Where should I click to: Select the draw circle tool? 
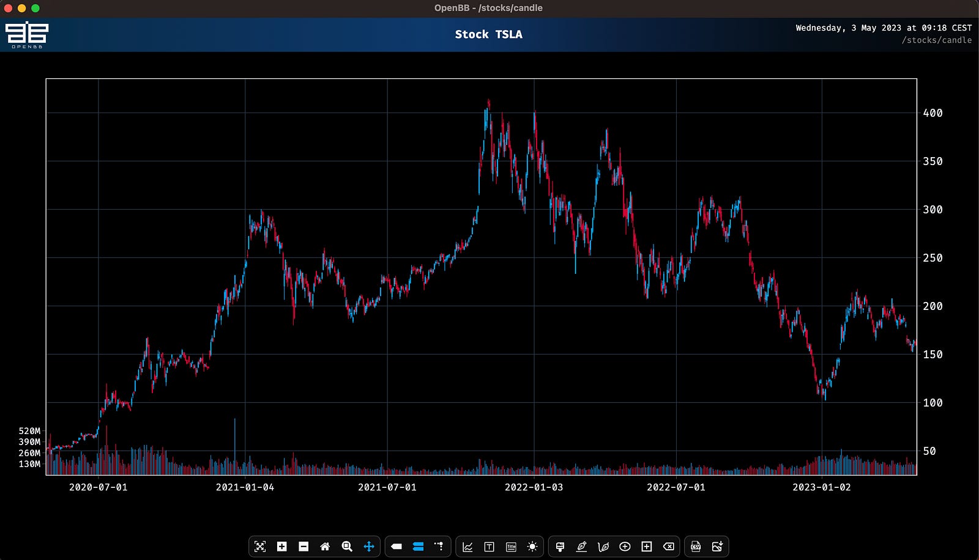point(625,547)
